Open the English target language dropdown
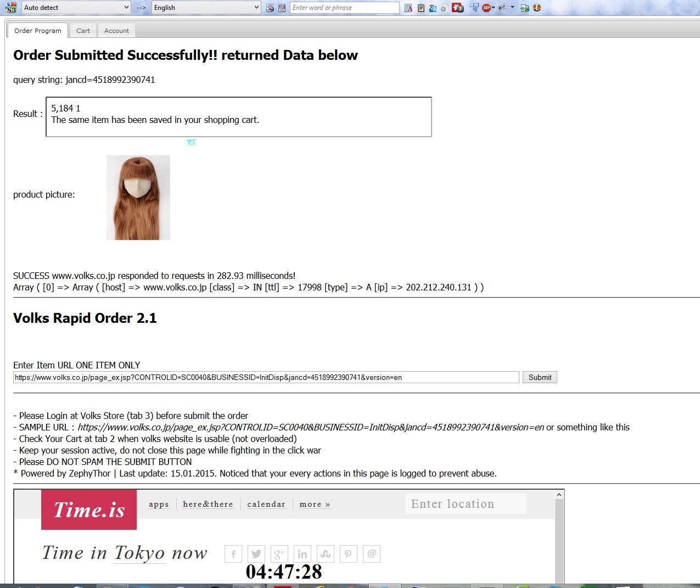This screenshot has height=588, width=700. click(x=206, y=8)
